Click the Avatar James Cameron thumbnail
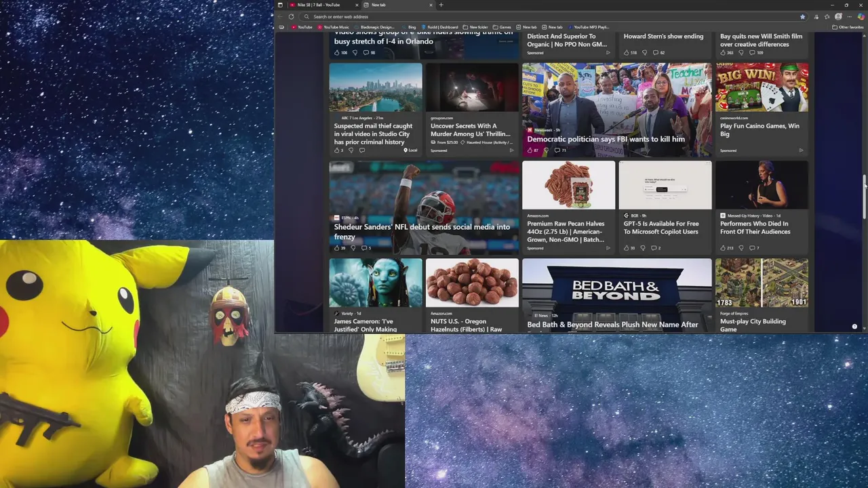868x488 pixels. (376, 283)
